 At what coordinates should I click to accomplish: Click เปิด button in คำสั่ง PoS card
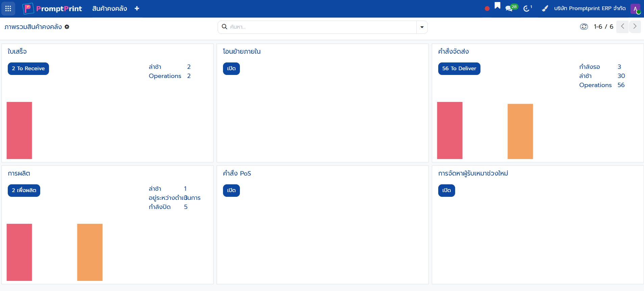pos(231,190)
